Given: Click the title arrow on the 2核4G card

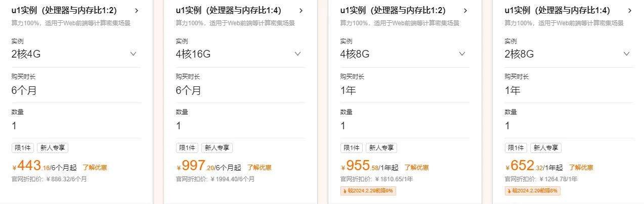Looking at the screenshot, I should (137, 11).
